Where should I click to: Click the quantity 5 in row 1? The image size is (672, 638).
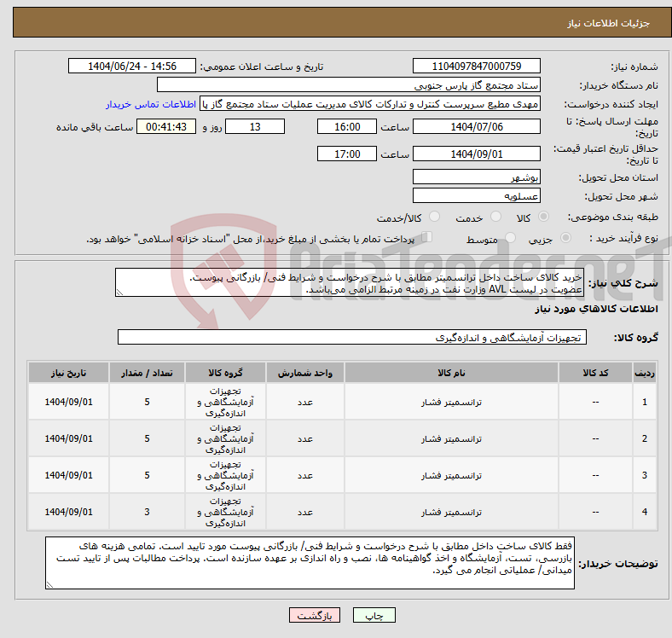point(147,403)
